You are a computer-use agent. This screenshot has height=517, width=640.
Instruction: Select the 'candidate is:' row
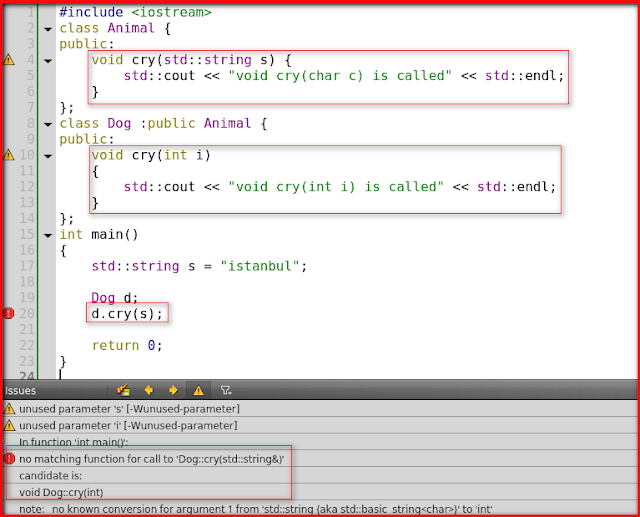[320, 476]
